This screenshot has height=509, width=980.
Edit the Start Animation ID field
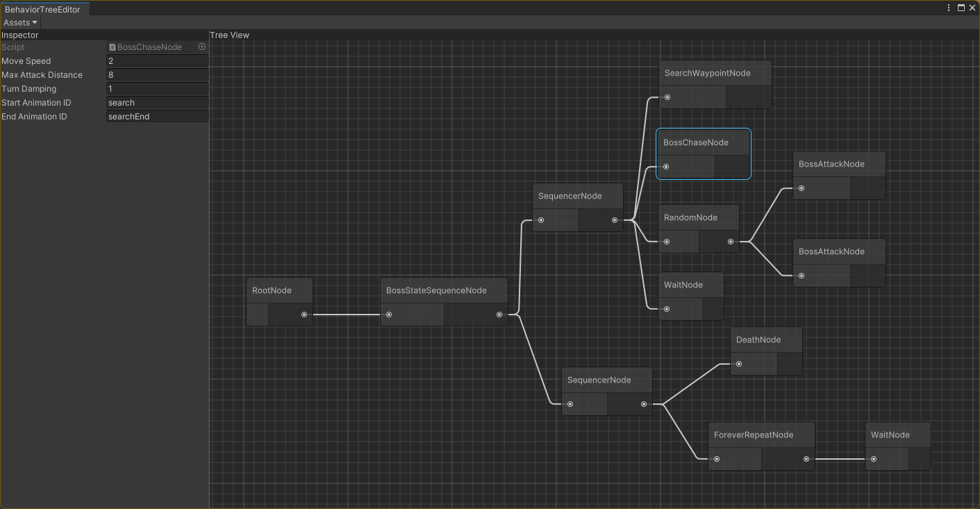pos(157,103)
